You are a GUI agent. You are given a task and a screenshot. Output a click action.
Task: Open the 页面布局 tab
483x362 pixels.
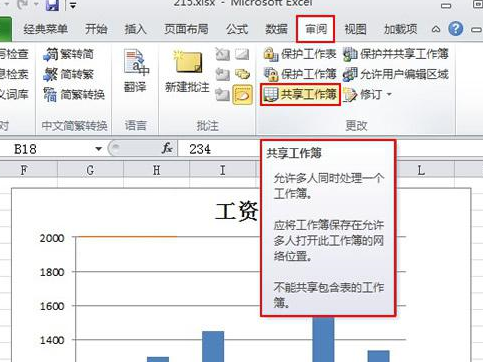click(186, 29)
